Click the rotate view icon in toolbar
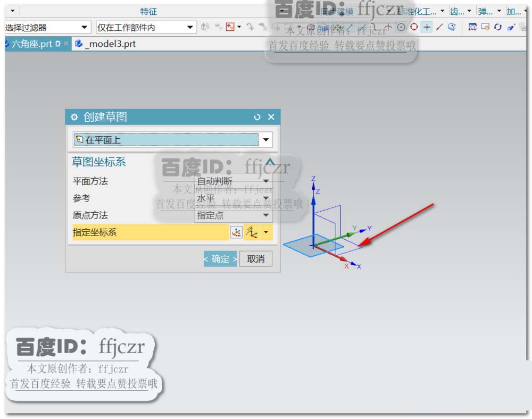 pos(498,27)
